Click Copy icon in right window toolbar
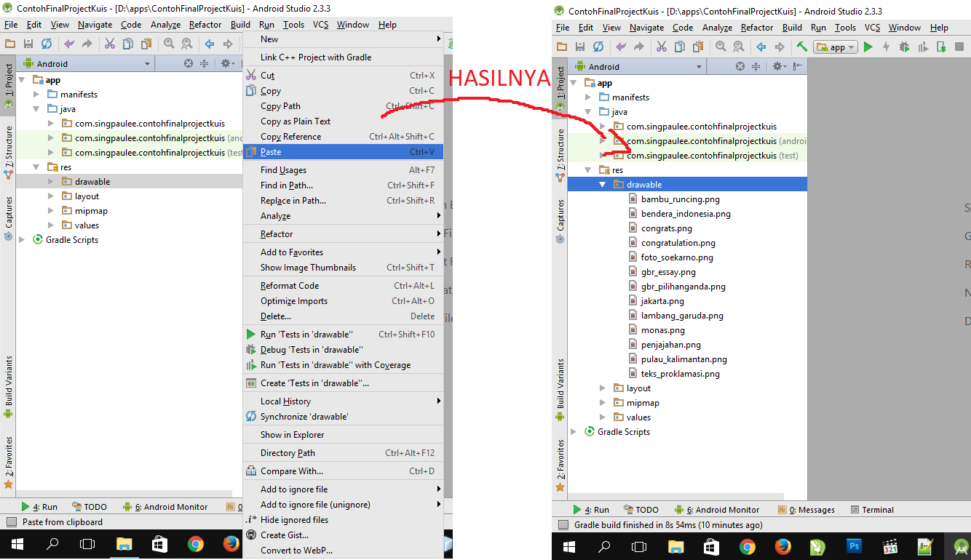Screen dimensions: 971x560 [x=680, y=47]
